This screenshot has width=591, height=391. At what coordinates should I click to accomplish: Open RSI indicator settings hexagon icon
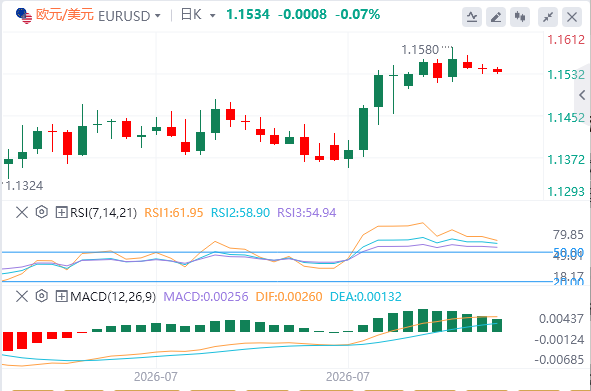[41, 212]
